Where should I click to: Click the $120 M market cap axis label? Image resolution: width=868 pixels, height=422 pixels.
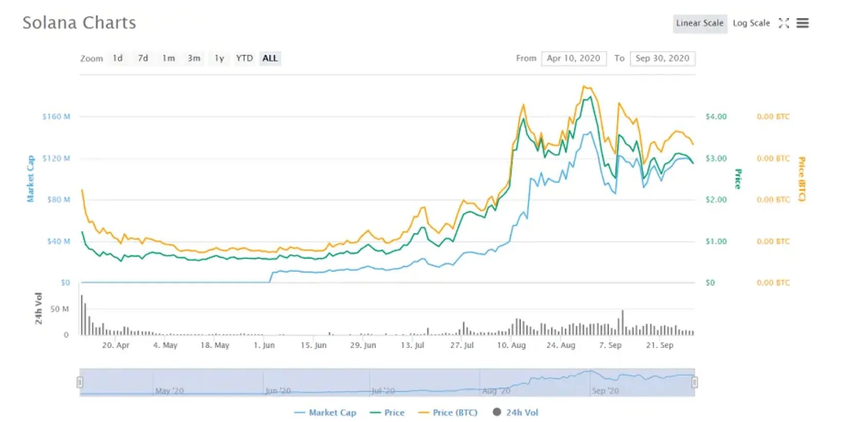click(x=56, y=158)
